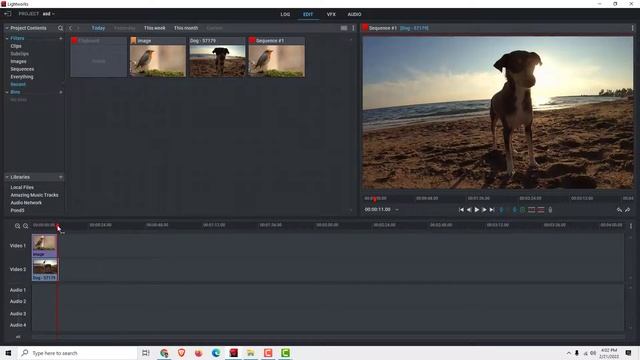Collapse the Filters tree section
This screenshot has height=360, width=640.
7,38
